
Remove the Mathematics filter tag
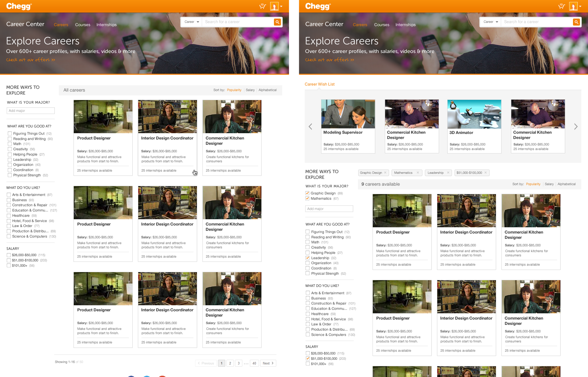(x=418, y=173)
